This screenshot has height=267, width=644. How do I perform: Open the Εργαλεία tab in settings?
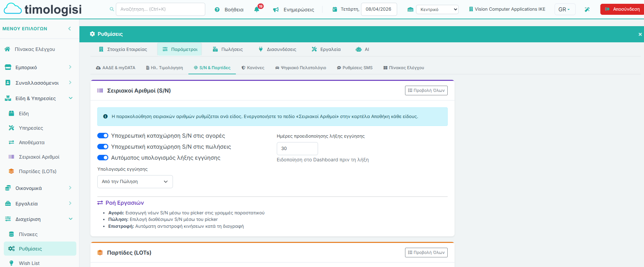pos(326,49)
